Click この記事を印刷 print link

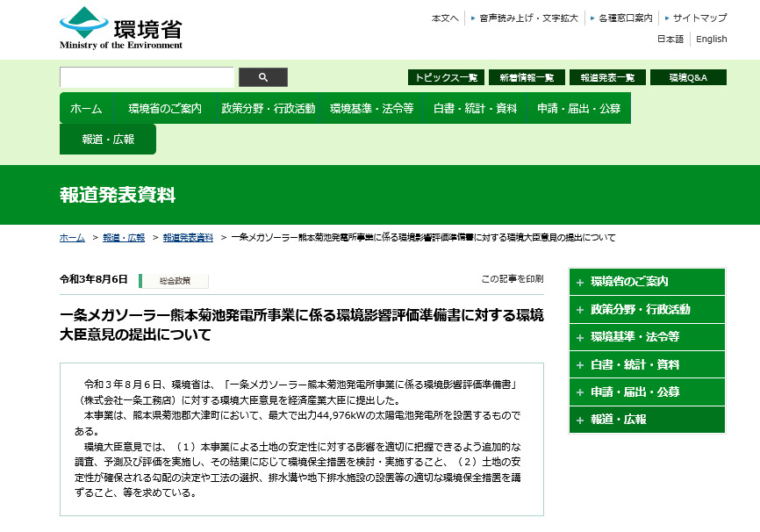point(512,279)
